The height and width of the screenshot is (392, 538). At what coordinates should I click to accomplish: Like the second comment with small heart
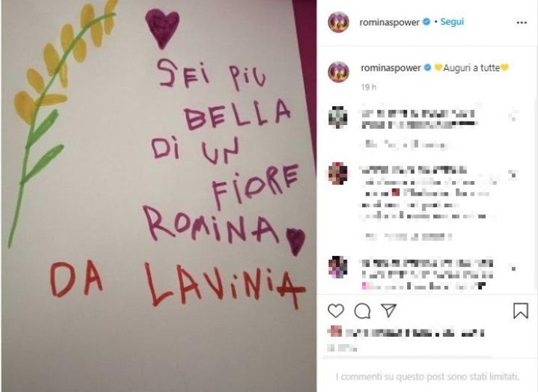[x=513, y=175]
